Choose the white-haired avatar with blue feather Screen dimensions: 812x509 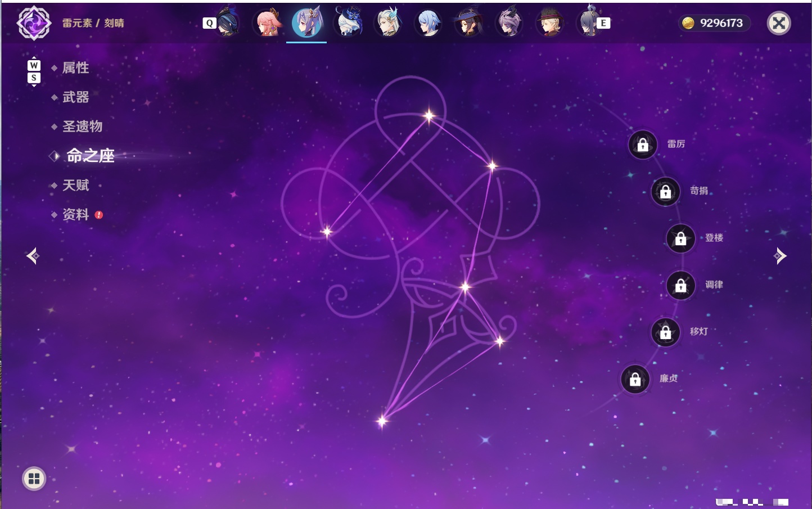388,22
